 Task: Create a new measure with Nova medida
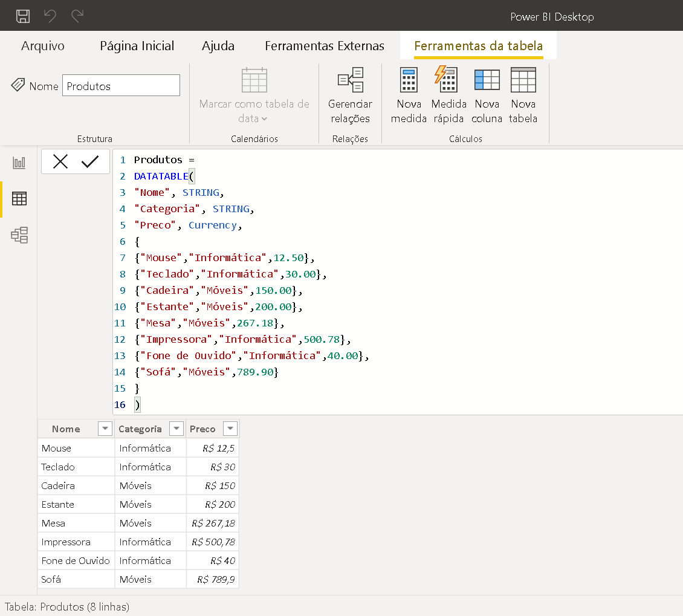point(409,93)
